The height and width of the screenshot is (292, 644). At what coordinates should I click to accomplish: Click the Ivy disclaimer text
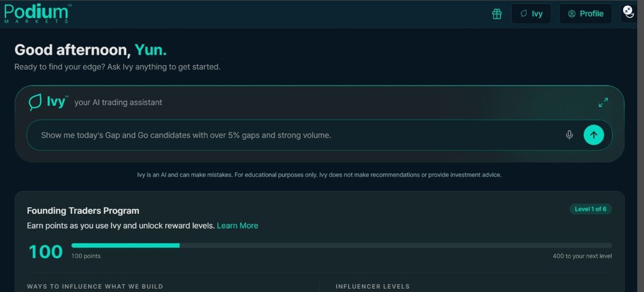pos(319,175)
